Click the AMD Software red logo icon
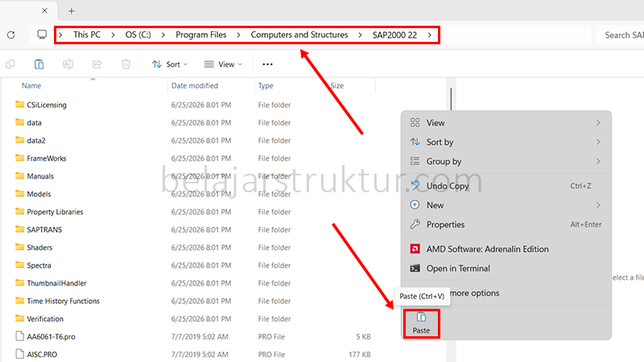The height and width of the screenshot is (362, 644). coord(415,249)
